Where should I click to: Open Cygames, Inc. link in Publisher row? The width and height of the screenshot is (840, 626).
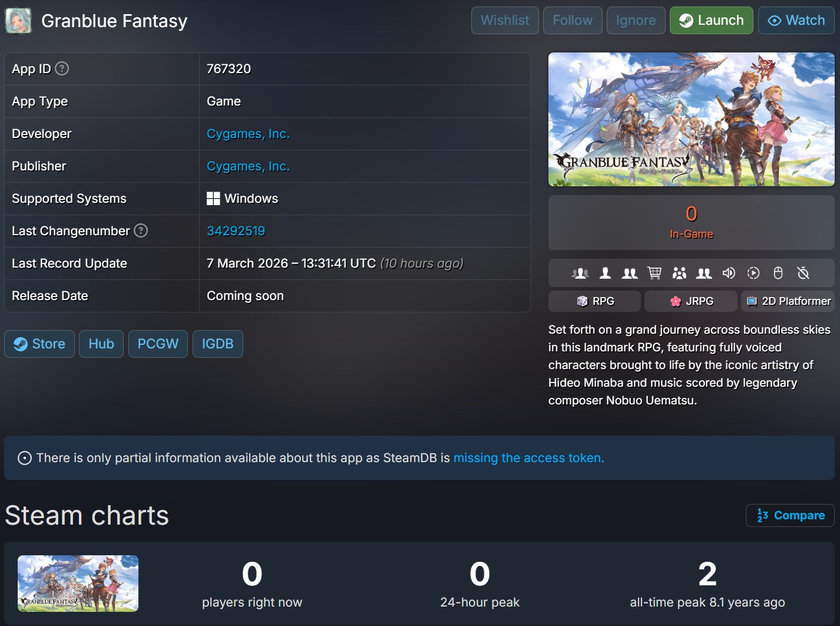click(x=248, y=166)
